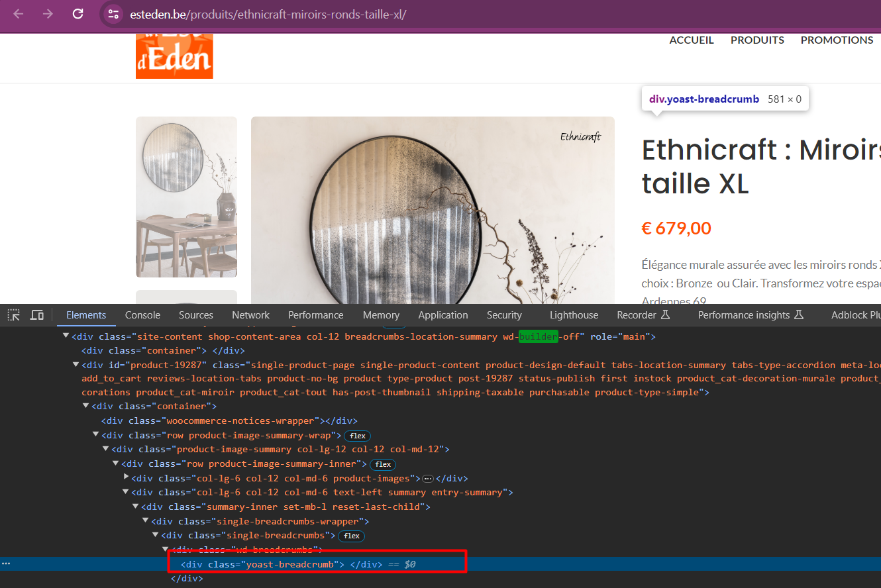Open the PRODUITS navigation link

[757, 40]
